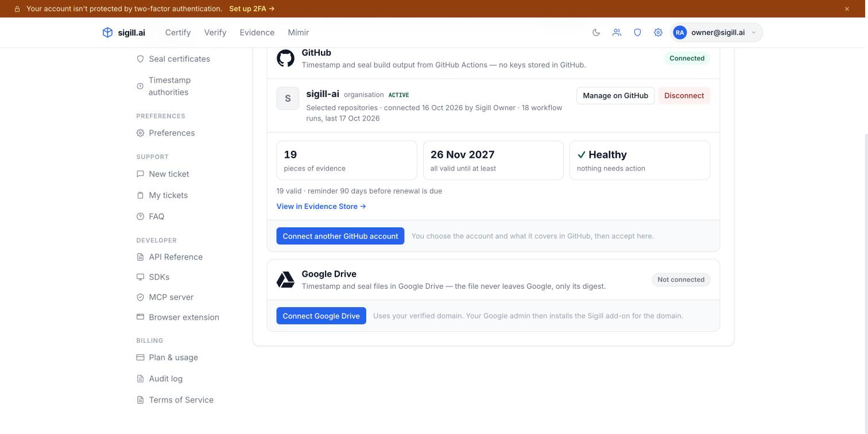Connect another GitHub account
868x434 pixels.
point(340,236)
